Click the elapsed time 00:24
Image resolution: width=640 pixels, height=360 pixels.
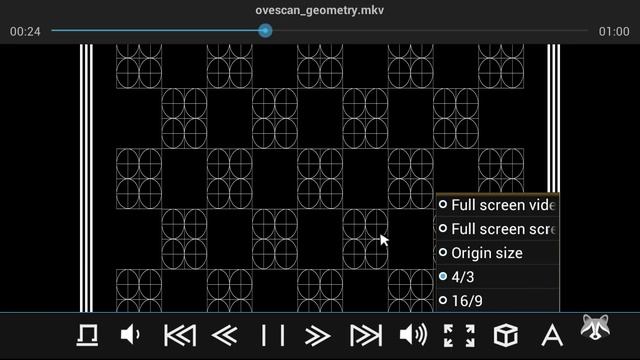tap(25, 31)
